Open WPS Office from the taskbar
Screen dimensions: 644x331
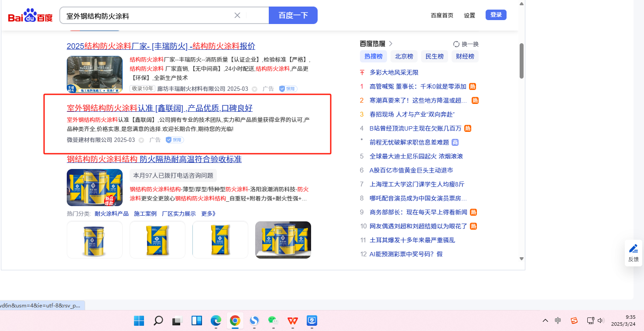click(x=293, y=321)
